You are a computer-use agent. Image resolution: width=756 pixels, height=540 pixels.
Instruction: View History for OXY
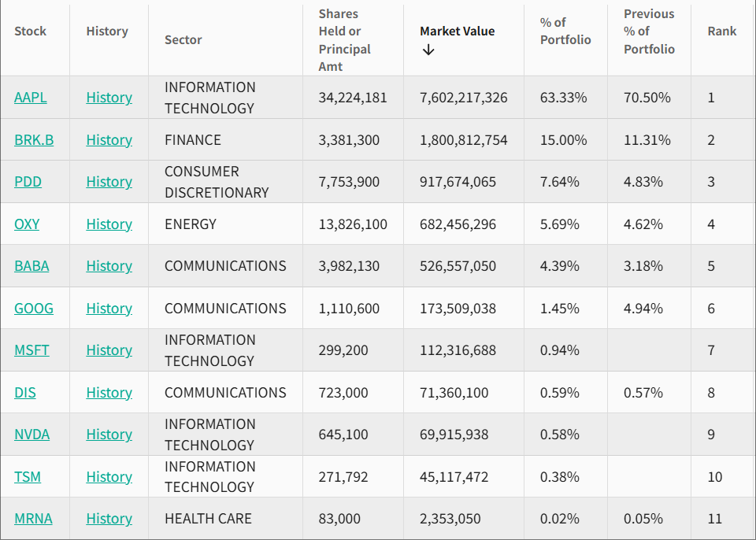109,224
